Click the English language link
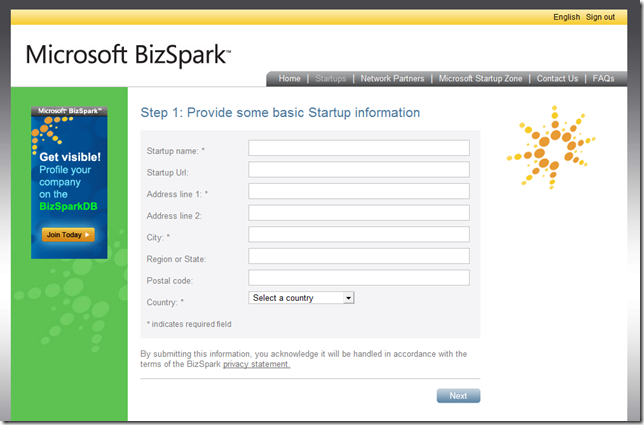 click(x=566, y=17)
